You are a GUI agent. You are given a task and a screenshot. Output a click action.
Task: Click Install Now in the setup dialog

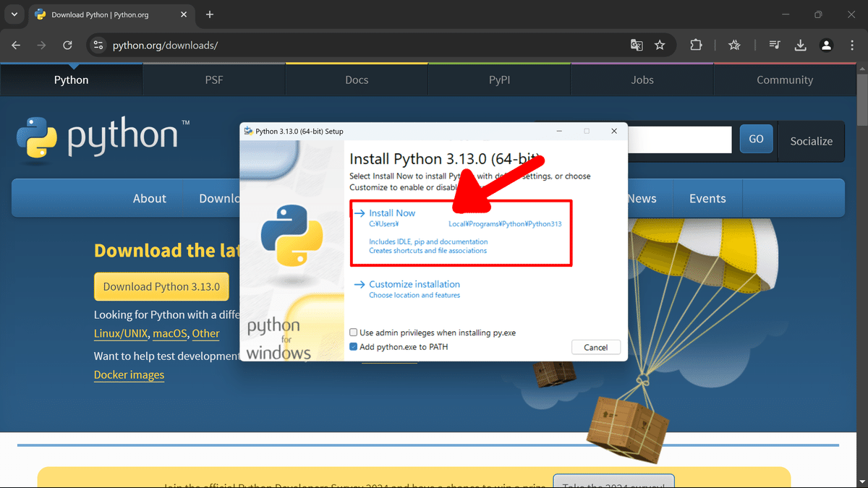point(392,213)
